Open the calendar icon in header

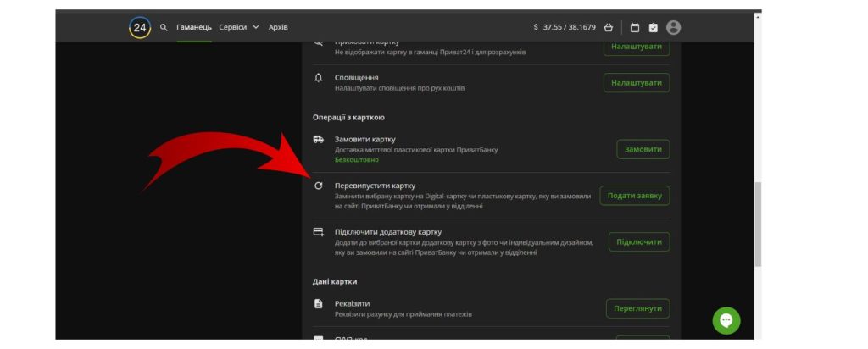click(635, 27)
